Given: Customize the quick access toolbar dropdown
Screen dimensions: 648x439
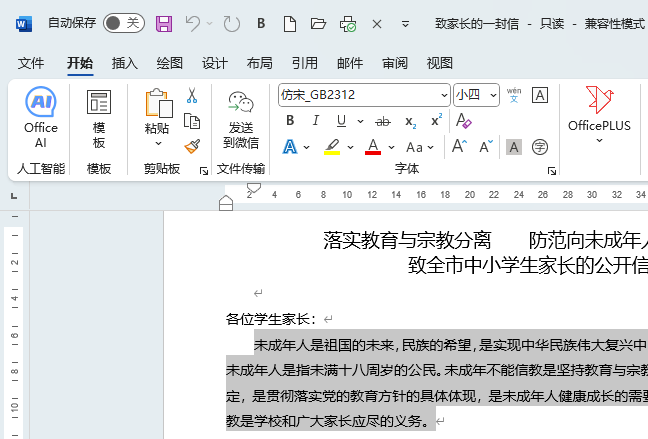Looking at the screenshot, I should tap(405, 24).
